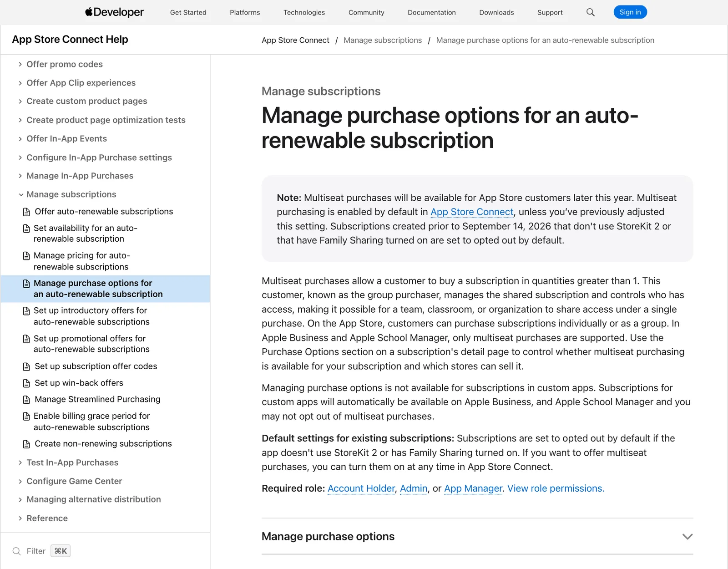Click document icon beside Manage Streamlined Purchasing
This screenshot has height=569, width=728.
[27, 400]
